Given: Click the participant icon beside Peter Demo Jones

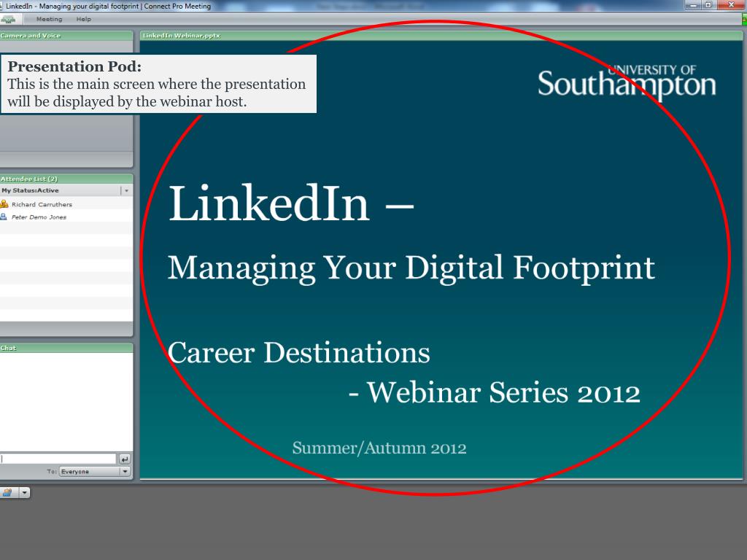Looking at the screenshot, I should point(4,217).
